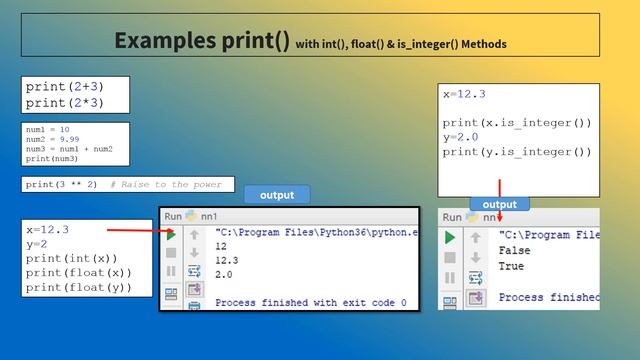Viewport: 640px width, 360px height.
Task: Click the code line num1 = 10
Action: point(48,129)
